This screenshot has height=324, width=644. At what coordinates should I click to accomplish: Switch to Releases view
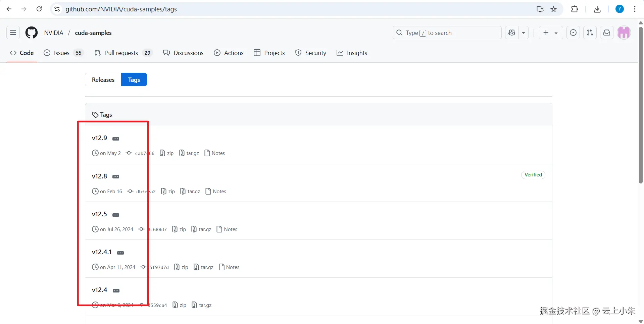103,79
